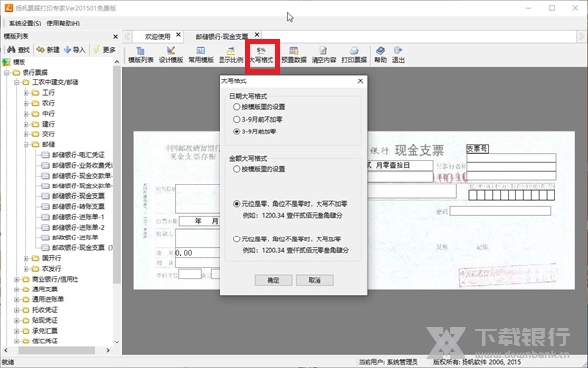
Task: Select the 托收凭证 folder
Action: click(45, 310)
